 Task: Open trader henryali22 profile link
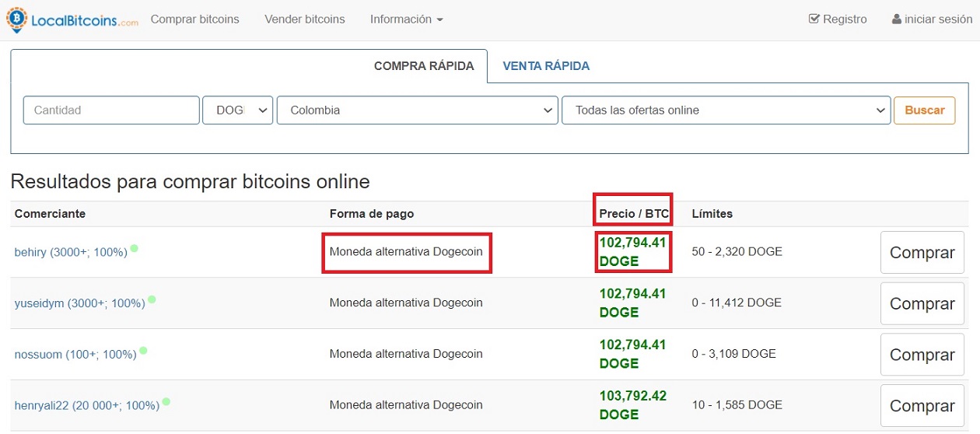click(x=87, y=405)
